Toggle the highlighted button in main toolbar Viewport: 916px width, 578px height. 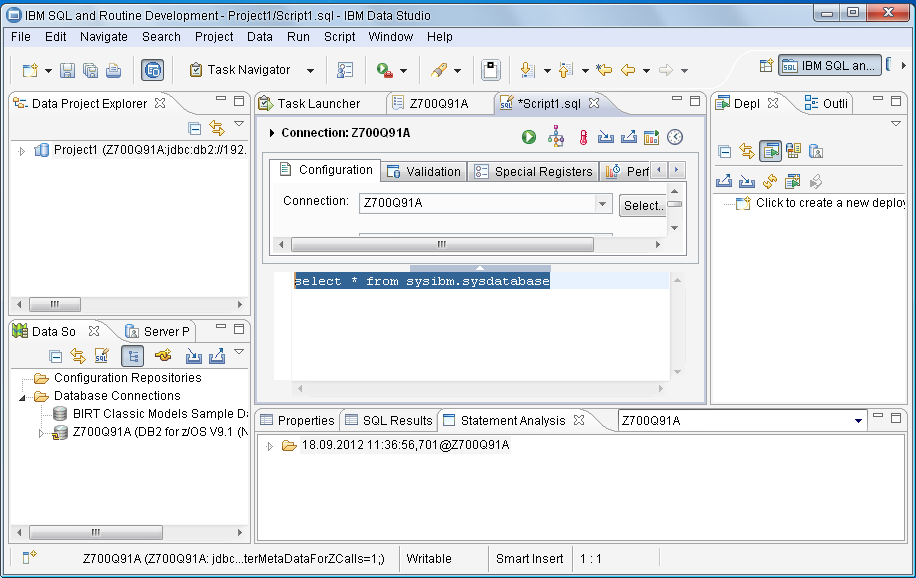click(152, 70)
